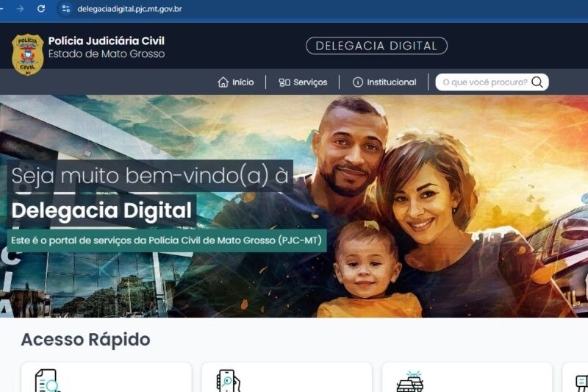Open the document search quick access icon

[47, 381]
